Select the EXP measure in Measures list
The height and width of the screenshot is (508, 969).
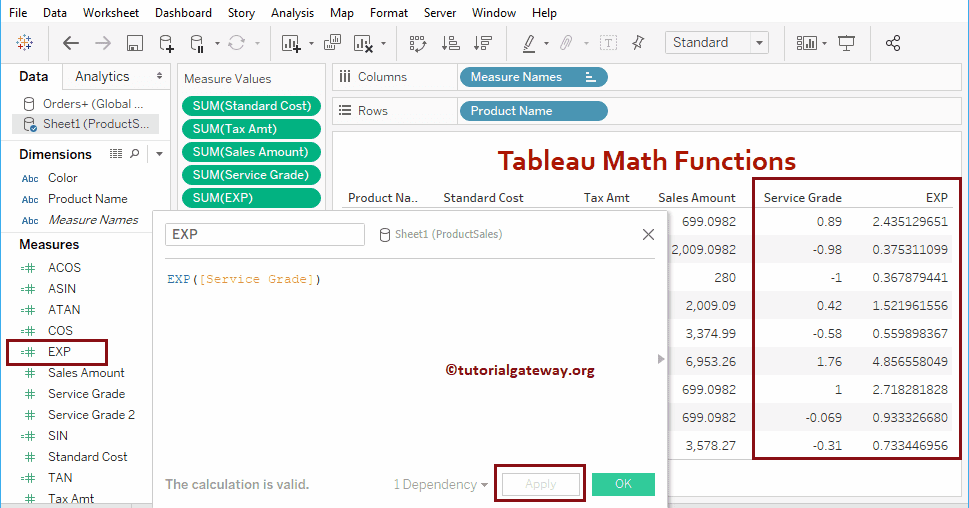tap(59, 352)
